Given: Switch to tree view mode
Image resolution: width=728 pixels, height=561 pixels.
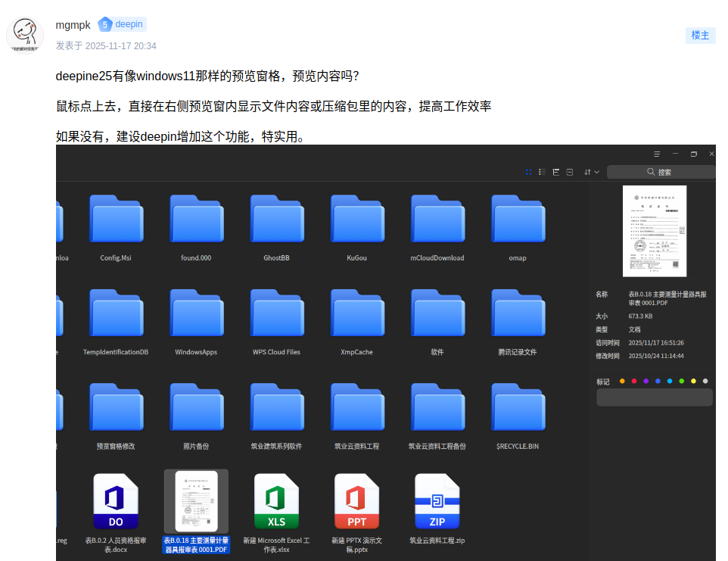Looking at the screenshot, I should click(x=555, y=173).
